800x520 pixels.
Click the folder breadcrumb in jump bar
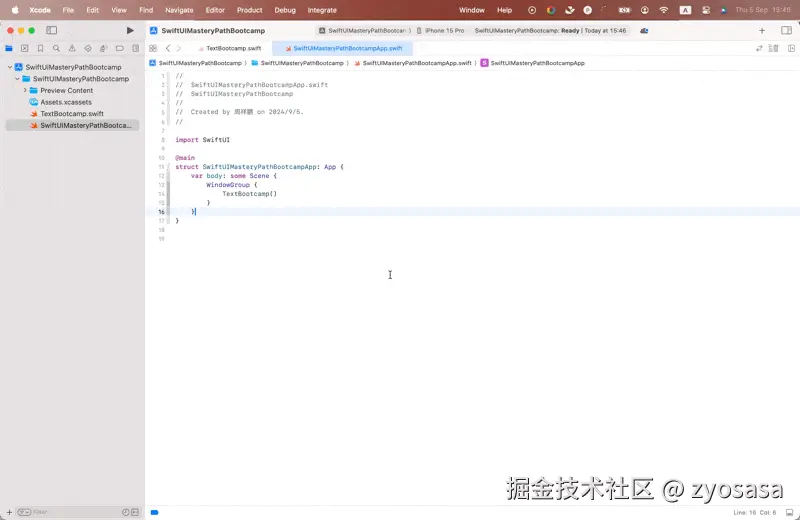tap(297, 63)
